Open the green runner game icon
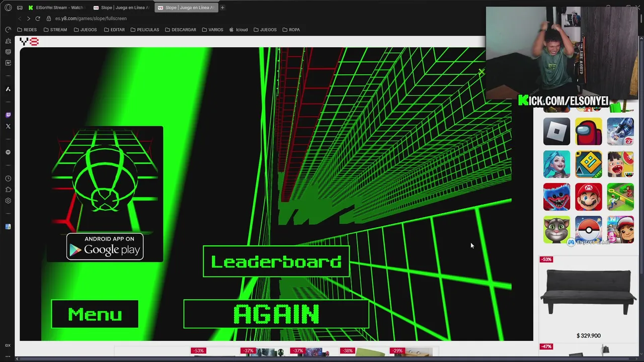This screenshot has width=644, height=362. (620, 197)
